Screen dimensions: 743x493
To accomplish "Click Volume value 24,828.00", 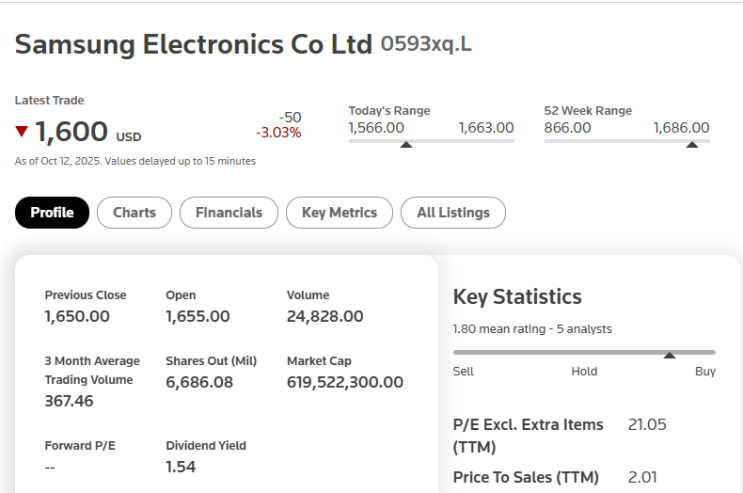I will pos(325,316).
